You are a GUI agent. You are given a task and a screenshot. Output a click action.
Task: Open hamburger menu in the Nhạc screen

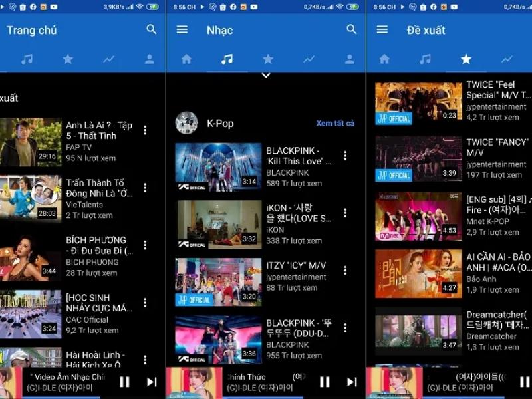[182, 29]
